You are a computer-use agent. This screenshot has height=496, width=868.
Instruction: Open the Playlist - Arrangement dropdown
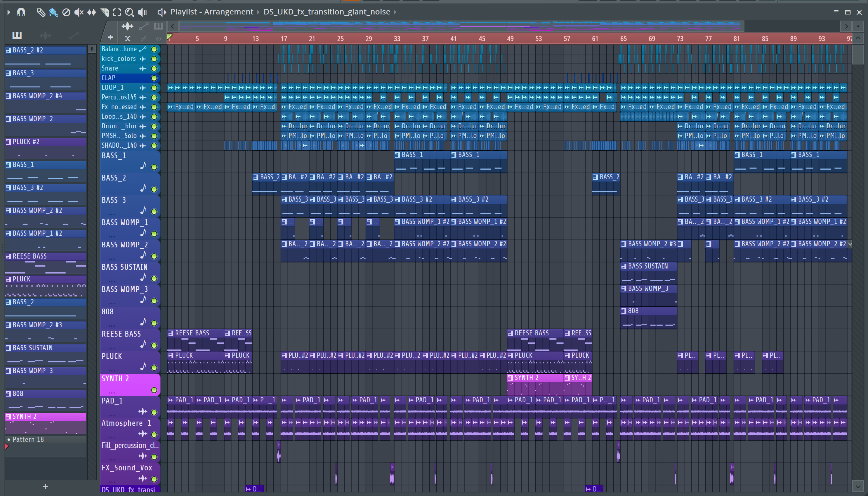tap(212, 12)
